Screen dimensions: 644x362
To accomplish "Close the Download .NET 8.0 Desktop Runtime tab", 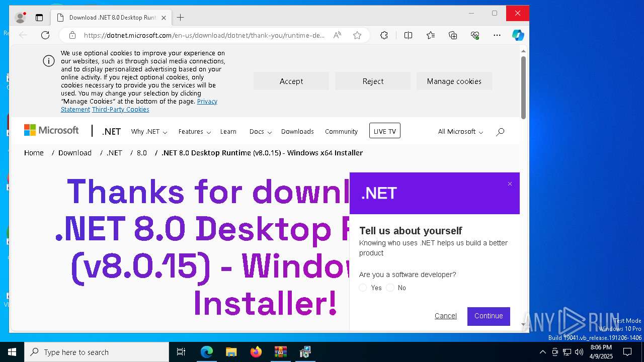I will 164,18.
